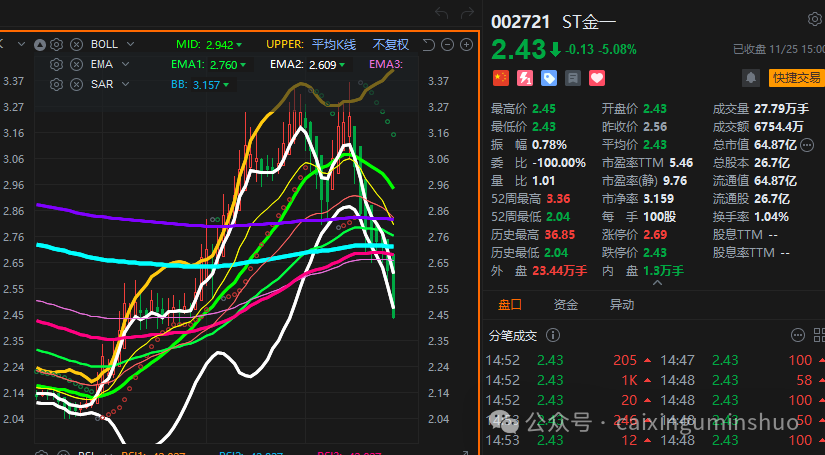This screenshot has height=455, width=825.
Task: Click the 快捷交易 button
Action: pyautogui.click(x=796, y=78)
